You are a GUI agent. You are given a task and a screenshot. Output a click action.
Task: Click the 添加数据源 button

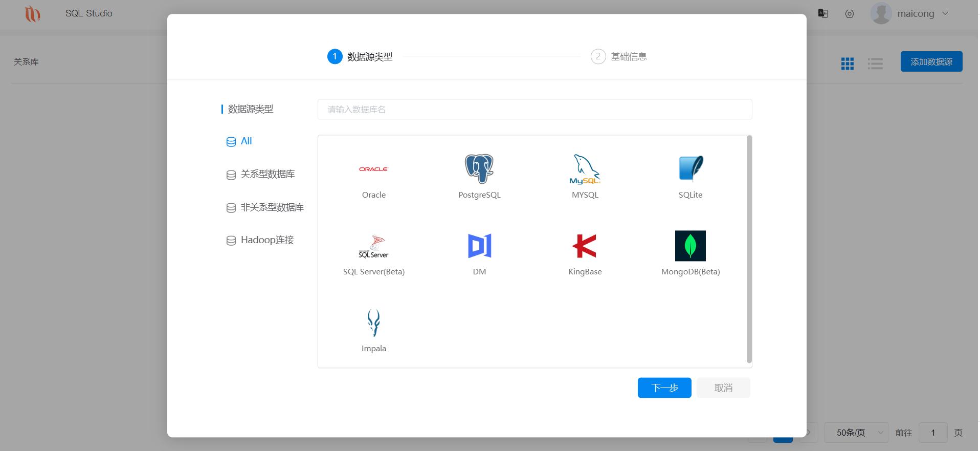931,61
